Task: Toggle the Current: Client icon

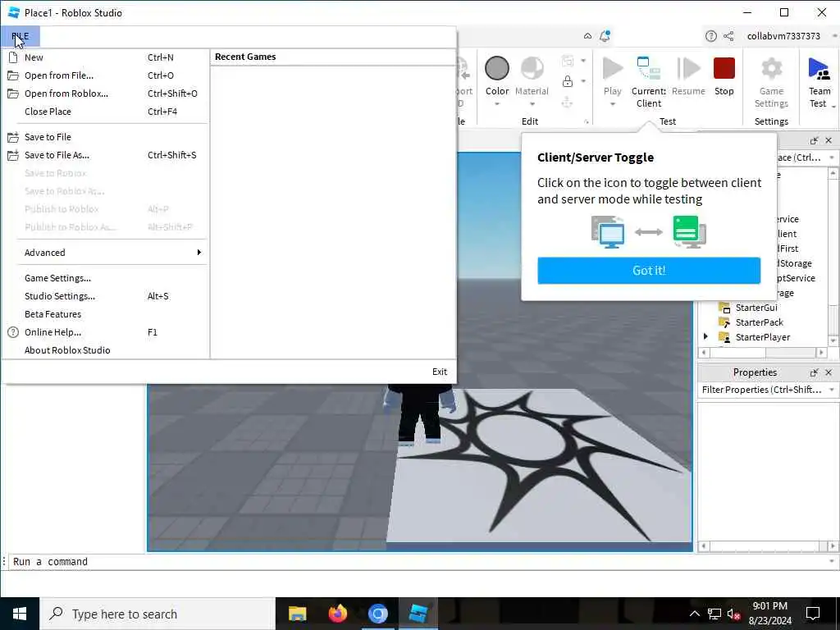Action: click(648, 69)
